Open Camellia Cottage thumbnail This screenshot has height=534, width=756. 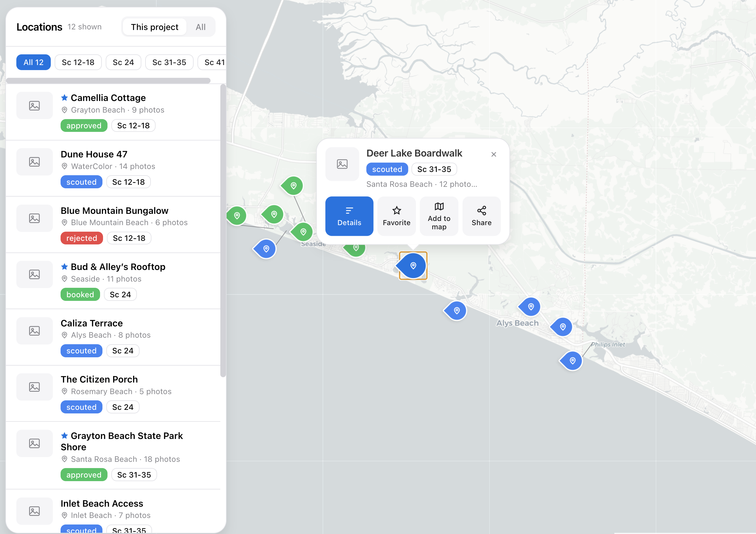[34, 105]
